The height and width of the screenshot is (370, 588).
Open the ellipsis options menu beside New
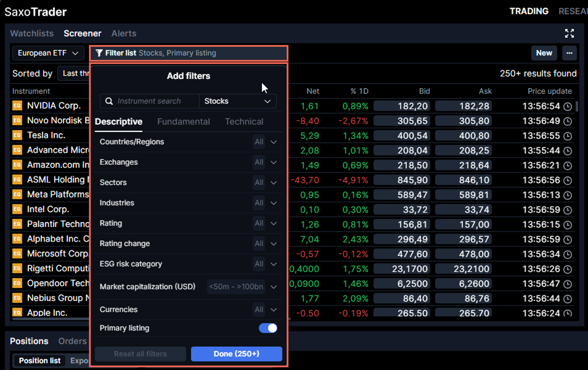[570, 53]
